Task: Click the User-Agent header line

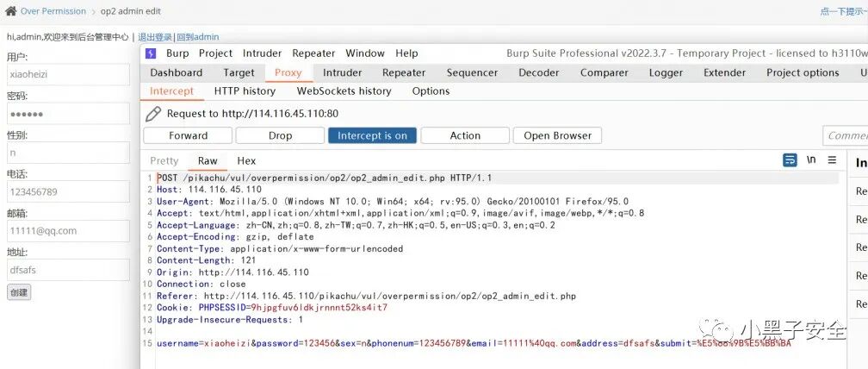Action: (x=393, y=201)
